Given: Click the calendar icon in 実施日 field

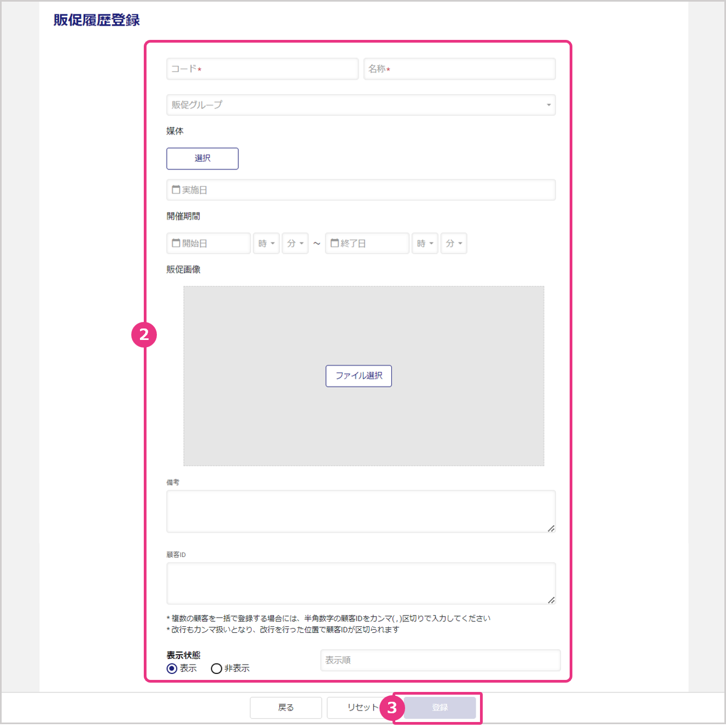Looking at the screenshot, I should [176, 190].
